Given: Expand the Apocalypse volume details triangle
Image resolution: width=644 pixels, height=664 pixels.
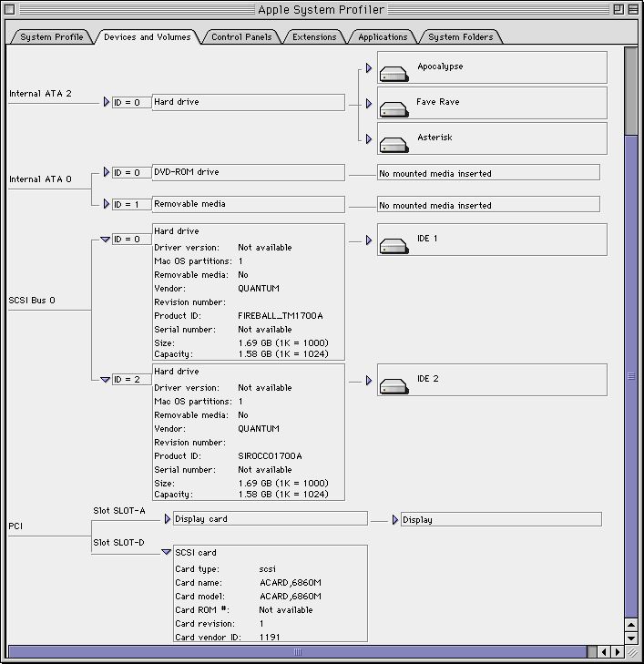Looking at the screenshot, I should tap(369, 68).
